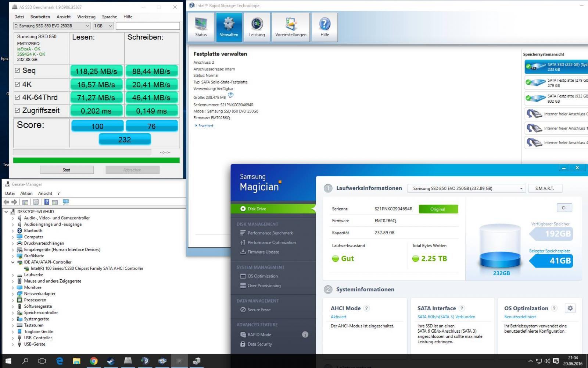Expand the Laufwerke node in Geräte-Manager
Image resolution: width=588 pixels, height=368 pixels.
coord(13,275)
